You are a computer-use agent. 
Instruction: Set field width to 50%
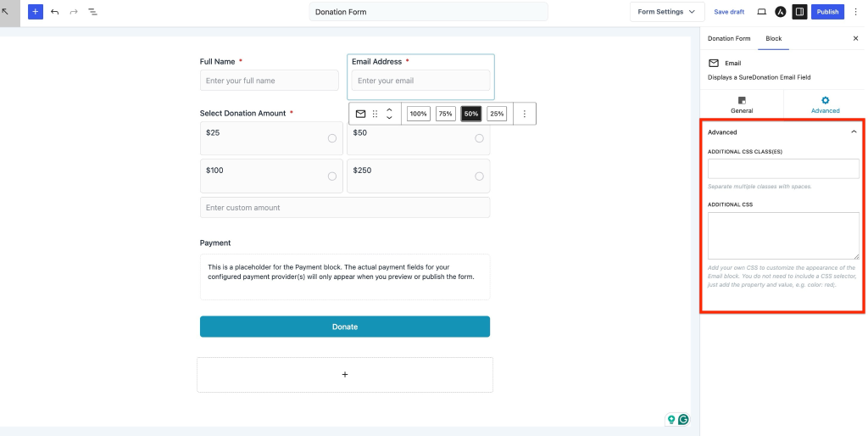click(x=471, y=114)
